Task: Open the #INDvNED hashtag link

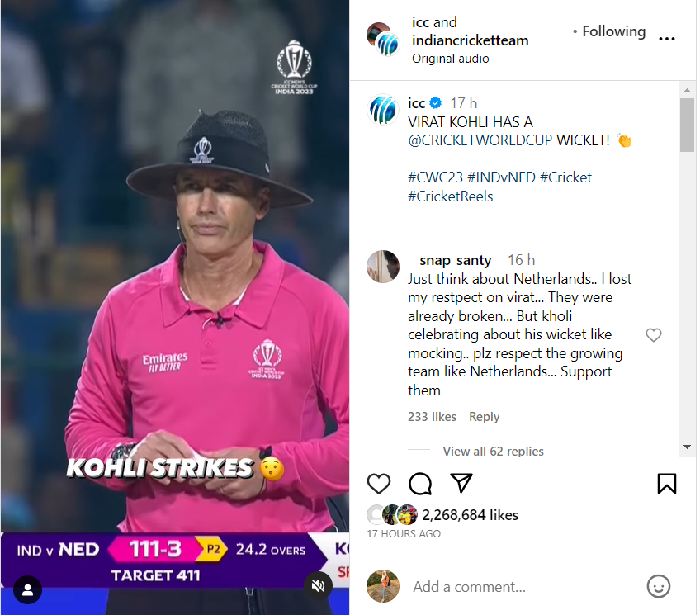Action: click(x=501, y=177)
